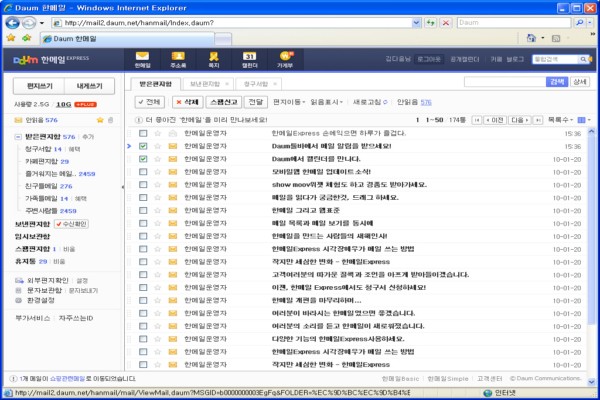Click the mail search input field
600x400 pixels.
(505, 82)
